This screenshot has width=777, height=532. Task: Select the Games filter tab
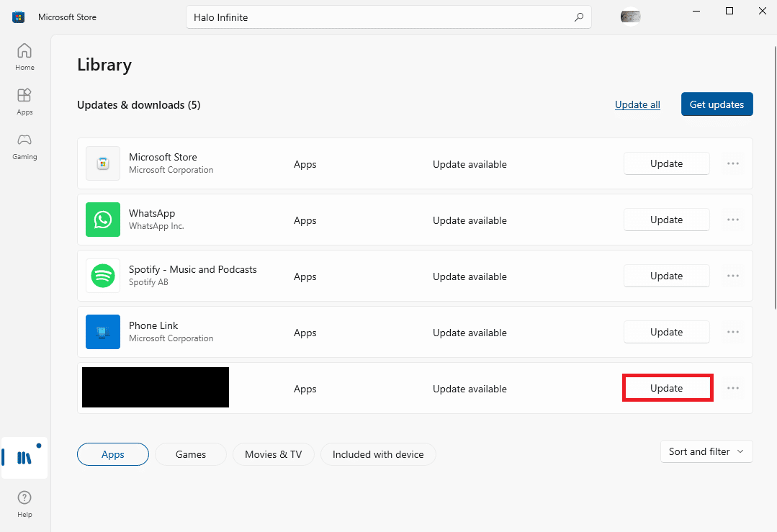point(191,454)
